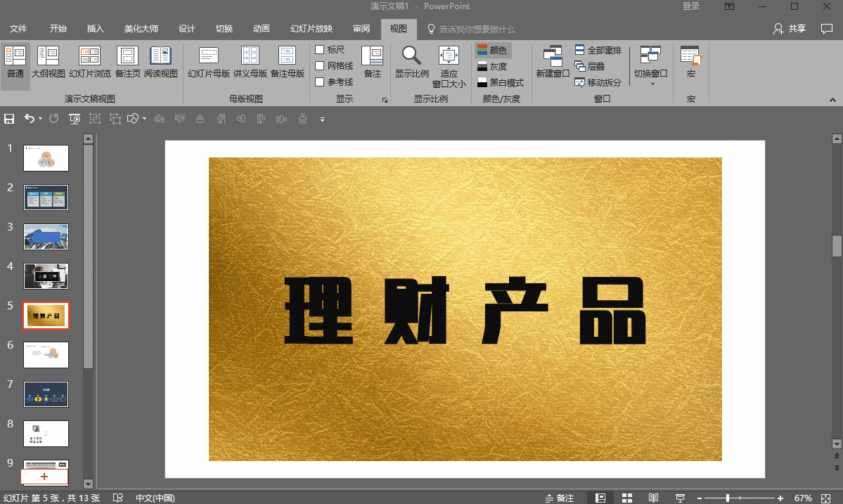Click 全部重排 arrange all button
Viewport: 843px width, 504px height.
[598, 51]
